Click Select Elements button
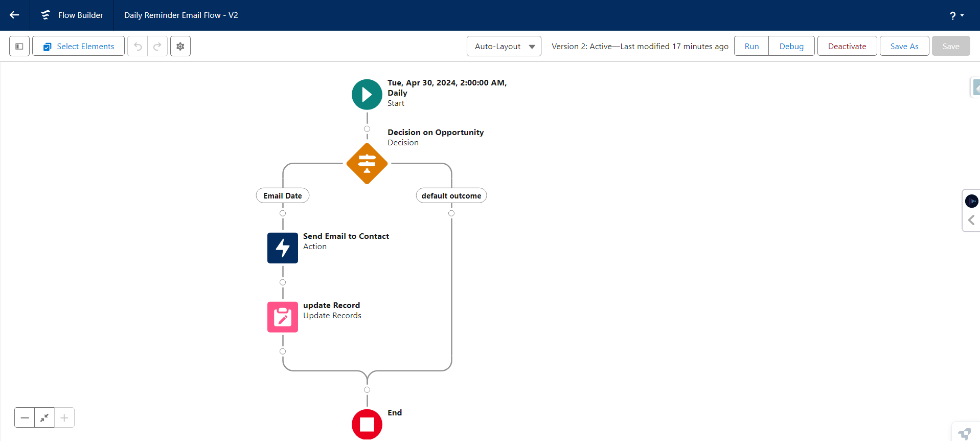 point(78,46)
